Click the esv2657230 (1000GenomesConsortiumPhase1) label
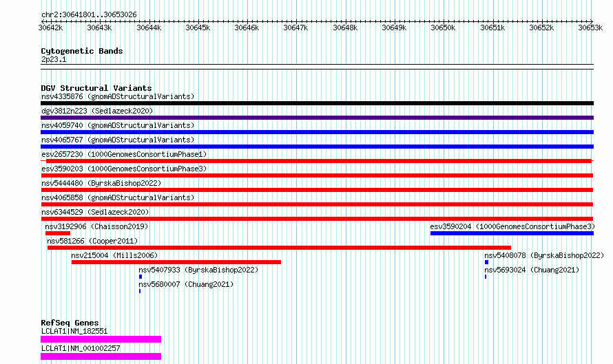The height and width of the screenshot is (364, 613). click(124, 154)
